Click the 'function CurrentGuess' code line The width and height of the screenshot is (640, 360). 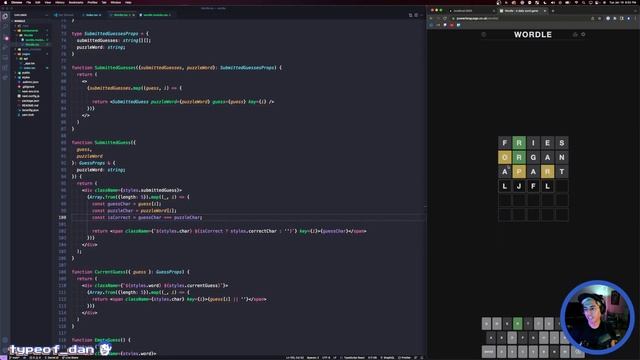tap(131, 272)
